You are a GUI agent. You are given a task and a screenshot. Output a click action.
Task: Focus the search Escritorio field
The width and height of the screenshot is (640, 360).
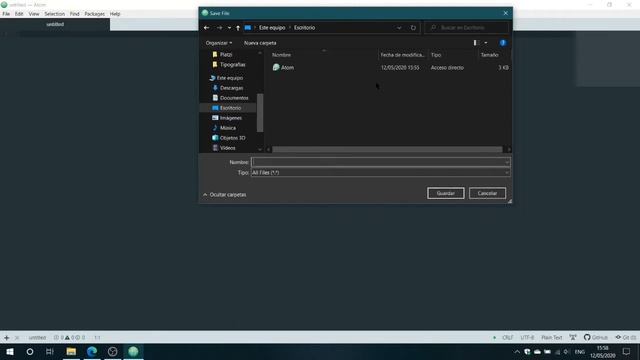(x=467, y=28)
